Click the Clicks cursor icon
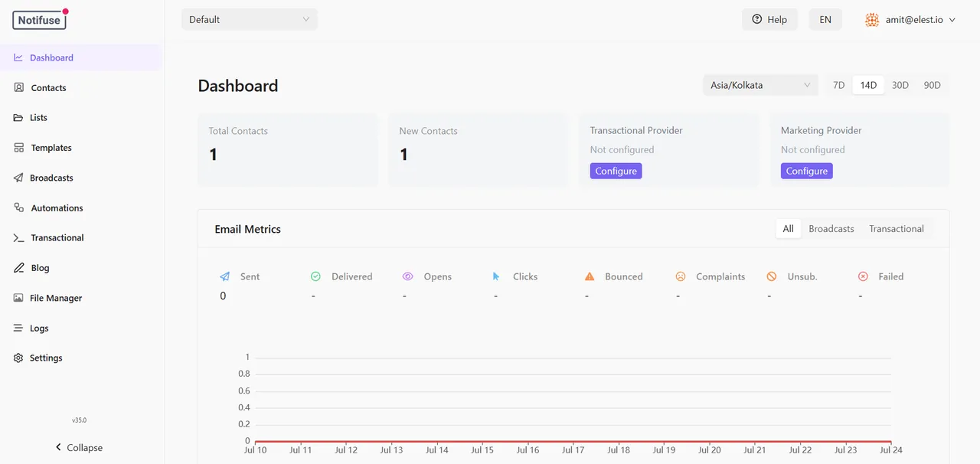 496,276
